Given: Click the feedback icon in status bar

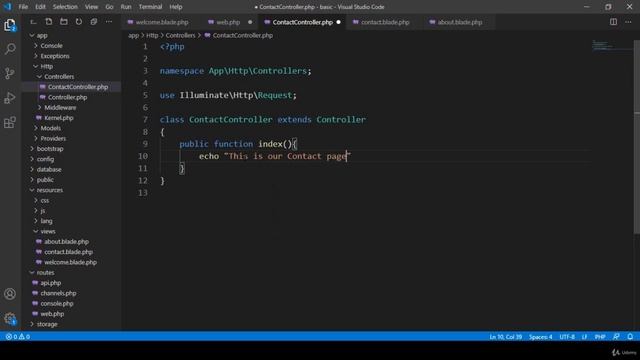Looking at the screenshot, I should coord(616,337).
